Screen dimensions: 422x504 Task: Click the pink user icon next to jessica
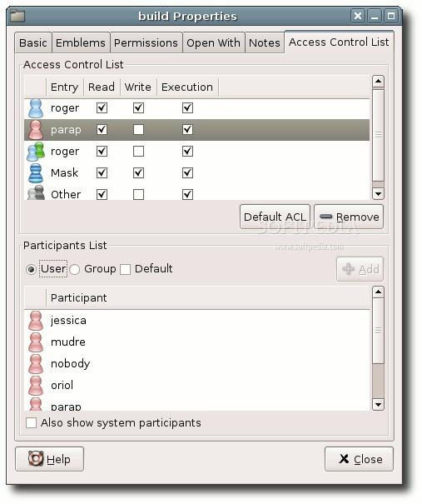click(x=36, y=321)
